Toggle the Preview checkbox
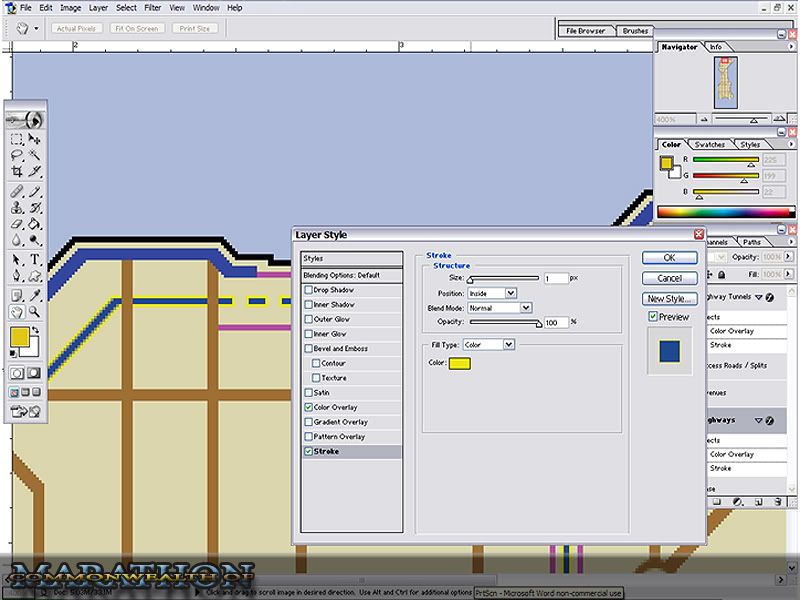The image size is (800, 600). 653,317
